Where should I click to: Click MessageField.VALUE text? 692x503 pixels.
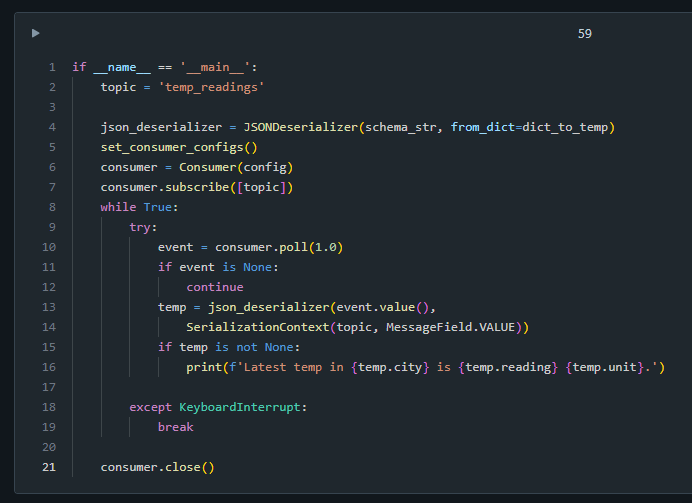pos(451,327)
